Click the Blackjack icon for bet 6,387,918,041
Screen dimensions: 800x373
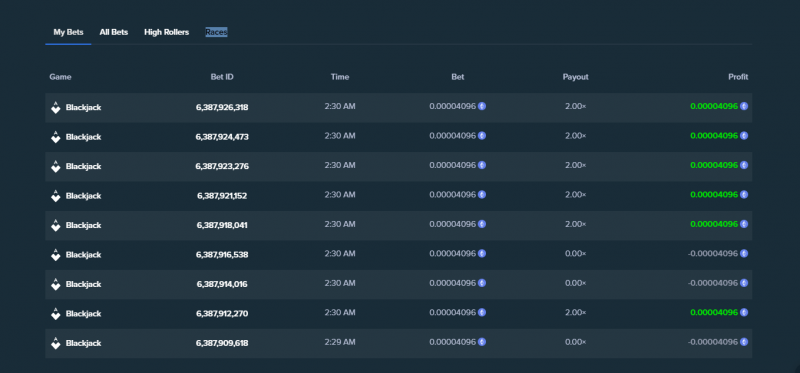[x=56, y=225]
